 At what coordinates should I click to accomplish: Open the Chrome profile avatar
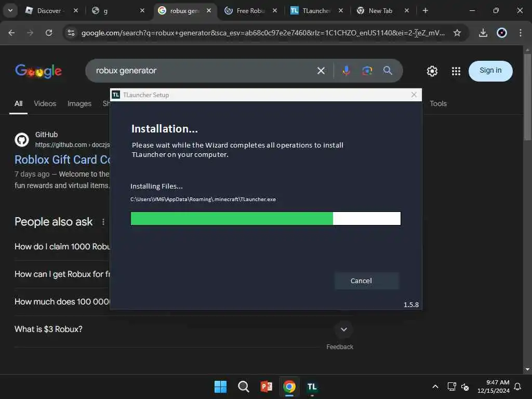pyautogui.click(x=502, y=33)
